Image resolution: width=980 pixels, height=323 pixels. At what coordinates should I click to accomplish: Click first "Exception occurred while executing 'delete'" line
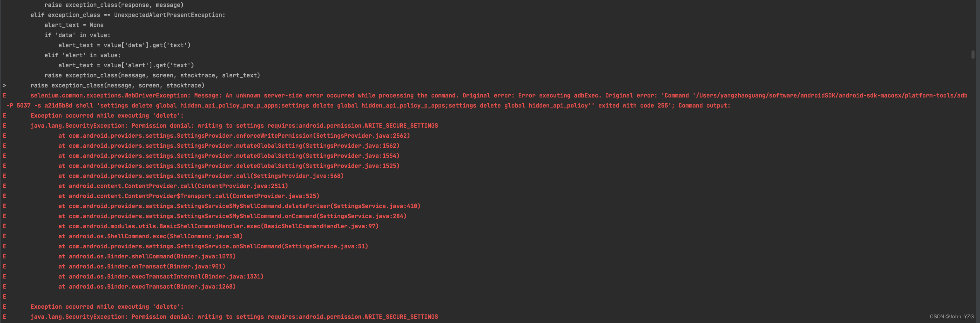107,116
